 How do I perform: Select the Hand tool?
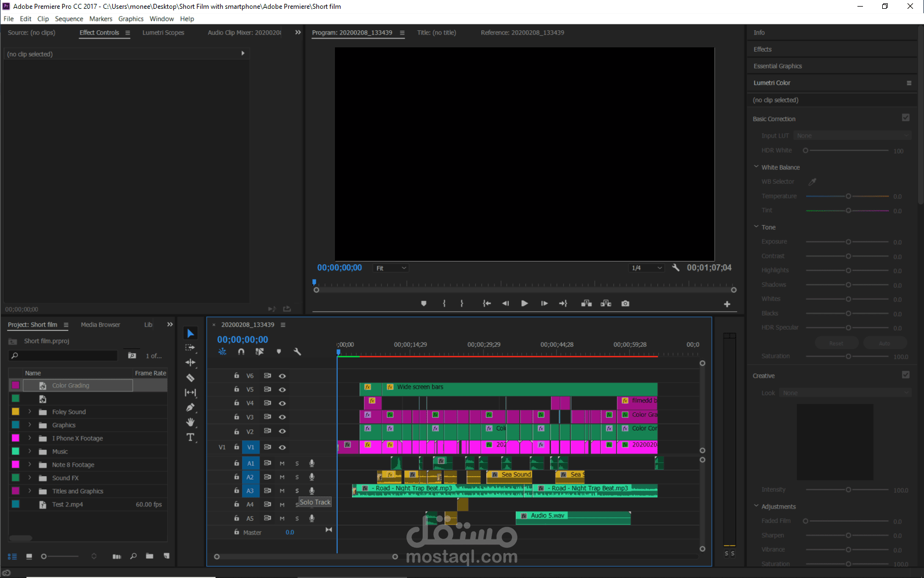click(190, 422)
